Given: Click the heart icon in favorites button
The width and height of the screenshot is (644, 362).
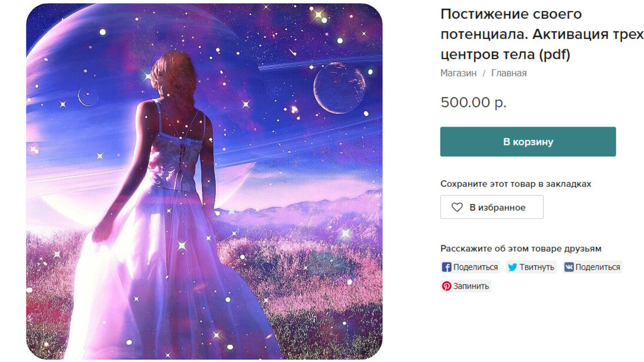Looking at the screenshot, I should point(457,207).
